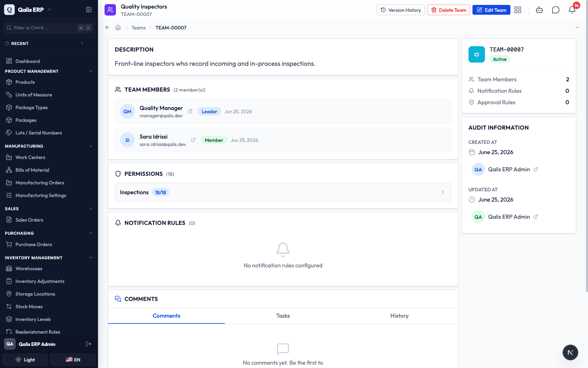Screen dimensions: 588x368
Task: Open Dashboard from the sidebar
Action: click(x=49, y=61)
